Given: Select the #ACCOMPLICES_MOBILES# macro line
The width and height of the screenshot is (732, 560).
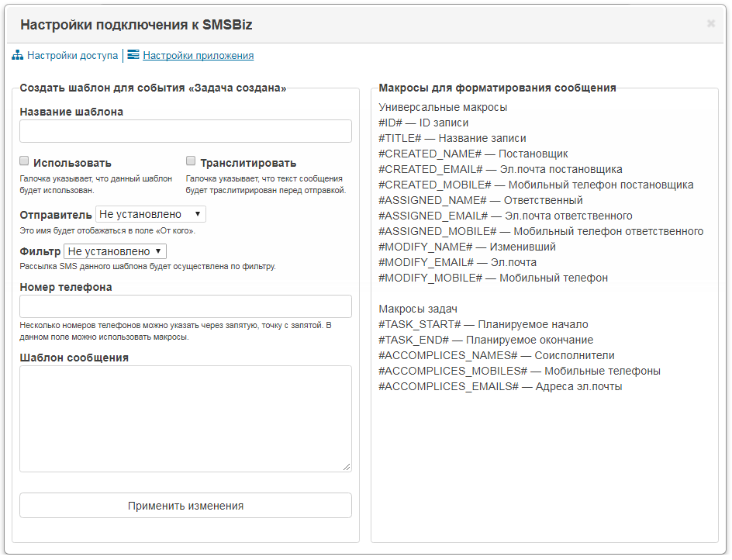Looking at the screenshot, I should pos(520,371).
